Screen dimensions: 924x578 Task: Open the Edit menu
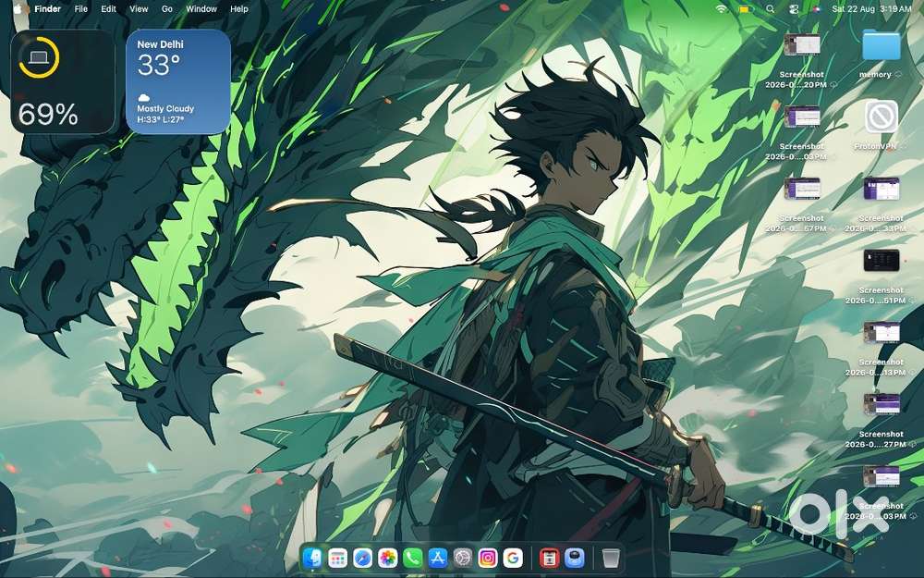click(108, 9)
